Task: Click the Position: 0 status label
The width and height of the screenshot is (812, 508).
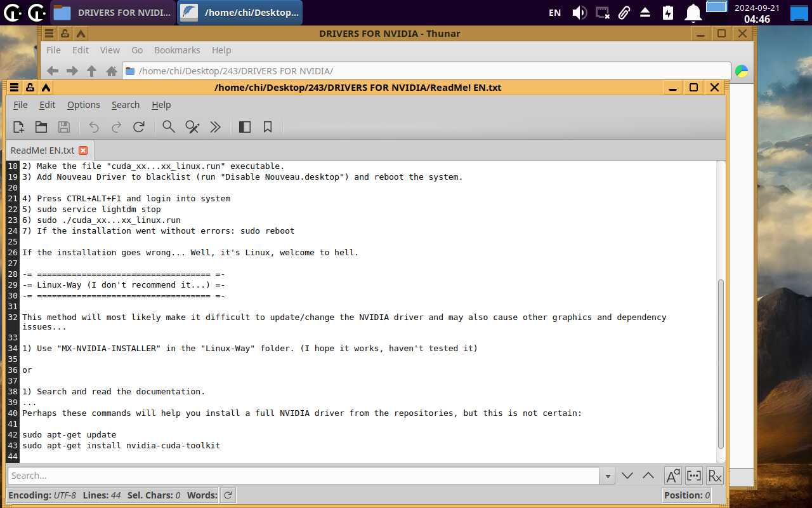Action: click(686, 495)
